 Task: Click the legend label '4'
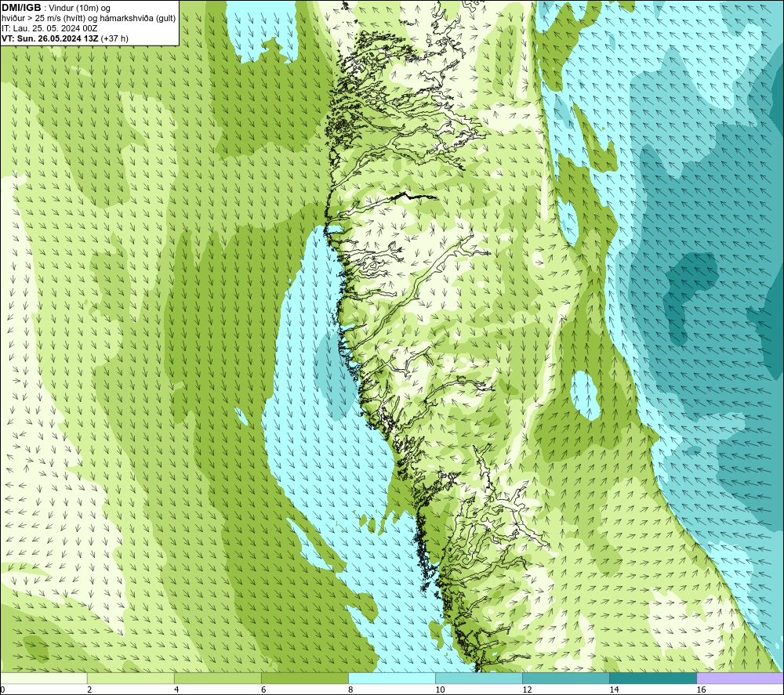click(176, 690)
